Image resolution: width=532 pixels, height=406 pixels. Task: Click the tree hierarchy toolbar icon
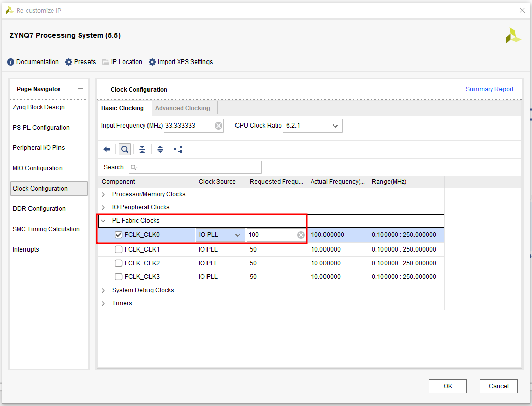pos(178,149)
